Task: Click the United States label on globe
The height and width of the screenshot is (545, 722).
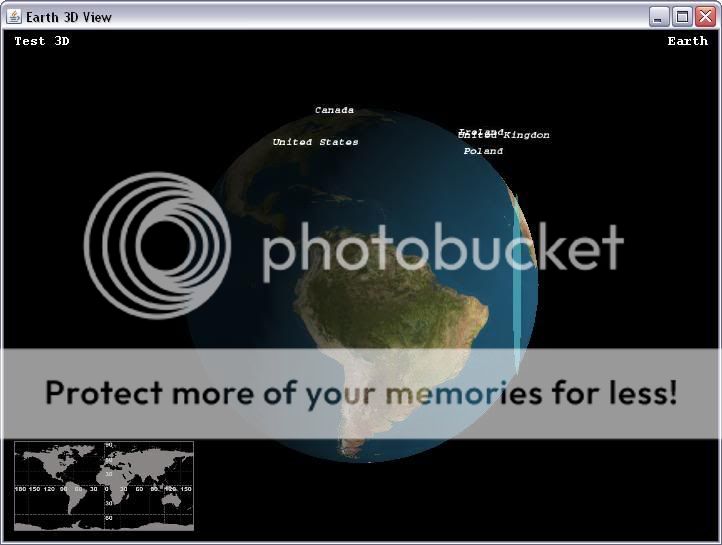Action: [x=315, y=142]
